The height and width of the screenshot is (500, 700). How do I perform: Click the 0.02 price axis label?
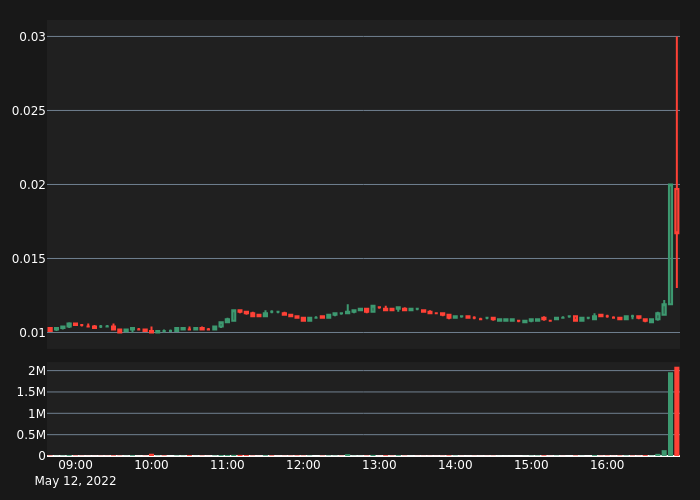click(32, 185)
